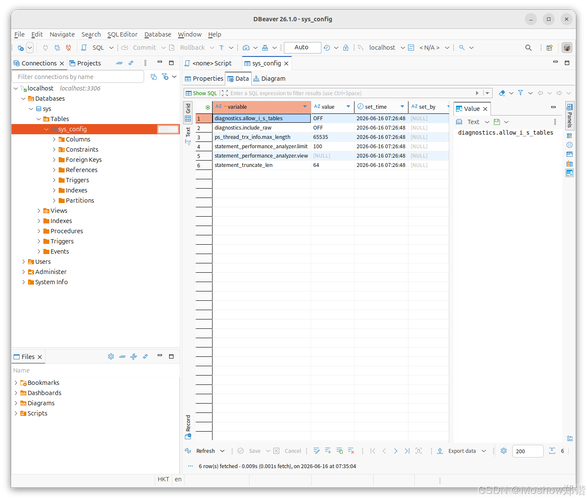
Task: Collapse the localhost connection node
Action: coord(16,88)
